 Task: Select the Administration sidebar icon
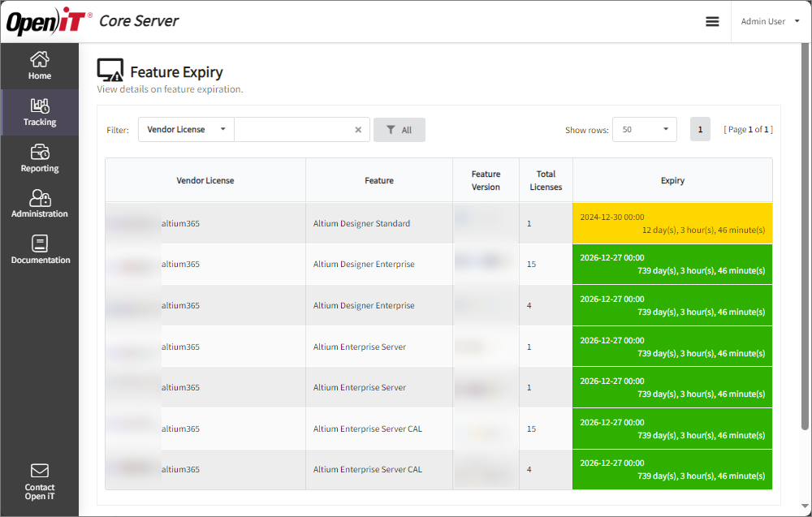click(x=39, y=198)
